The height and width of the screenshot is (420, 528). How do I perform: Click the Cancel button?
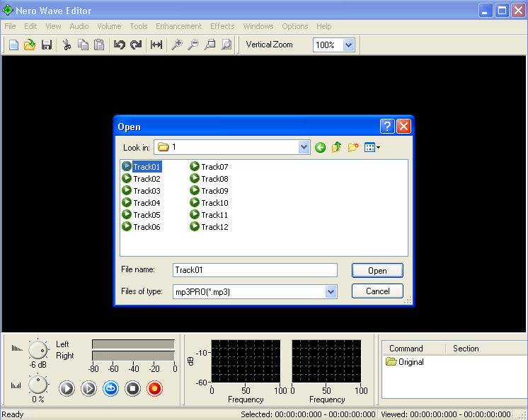tap(377, 291)
